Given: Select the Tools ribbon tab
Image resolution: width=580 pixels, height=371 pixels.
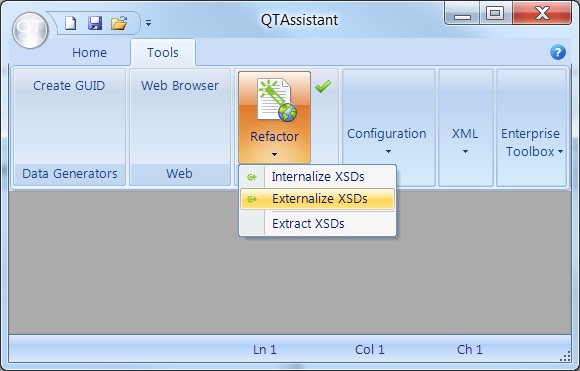Looking at the screenshot, I should pyautogui.click(x=163, y=53).
